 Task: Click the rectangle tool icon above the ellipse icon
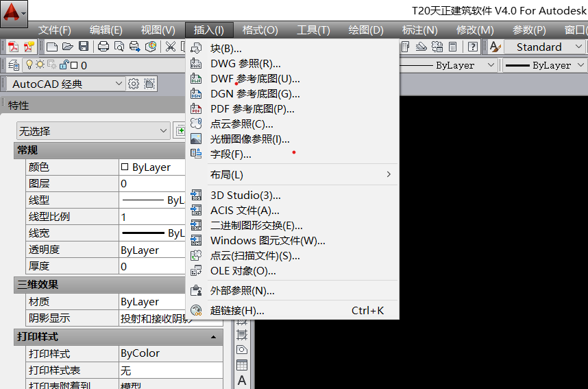(242, 335)
